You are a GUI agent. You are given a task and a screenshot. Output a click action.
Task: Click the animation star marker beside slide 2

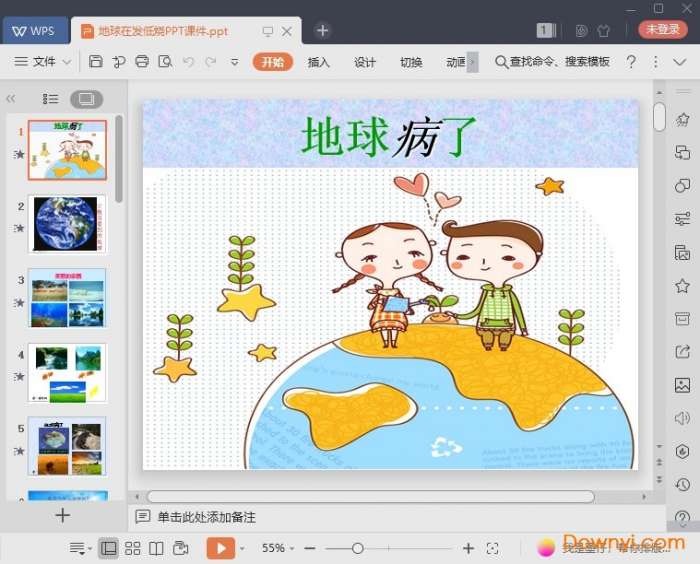pos(19,228)
